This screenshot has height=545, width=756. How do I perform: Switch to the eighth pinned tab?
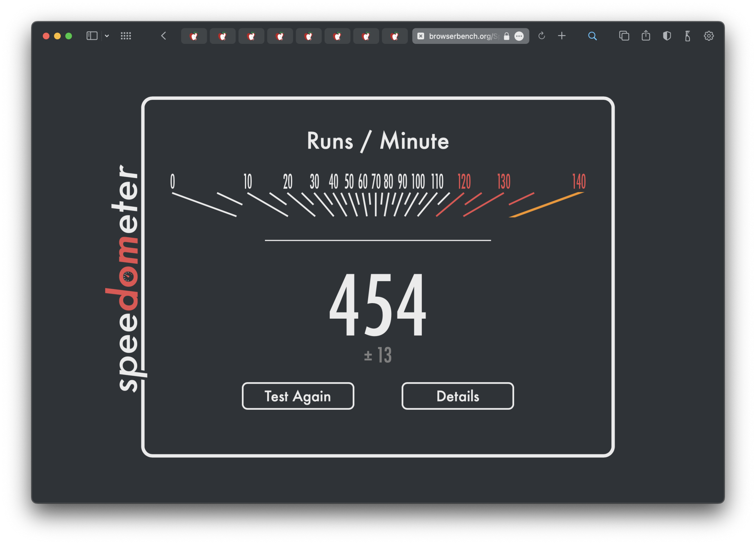tap(395, 36)
